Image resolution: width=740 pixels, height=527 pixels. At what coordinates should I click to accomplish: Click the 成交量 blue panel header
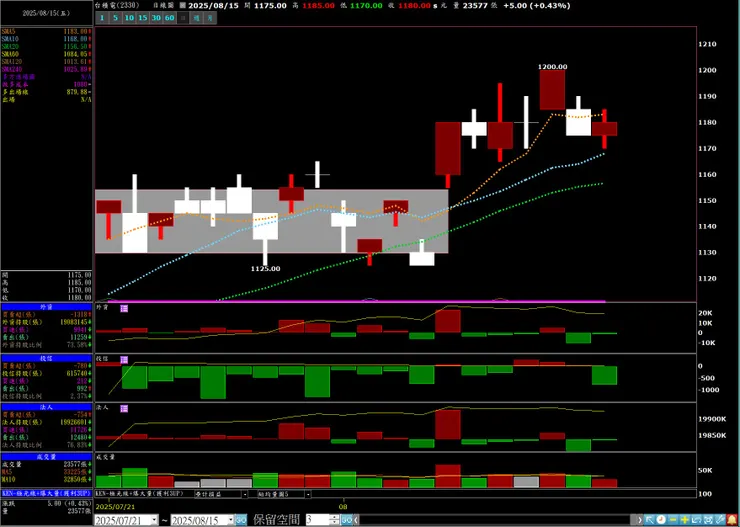coord(46,457)
